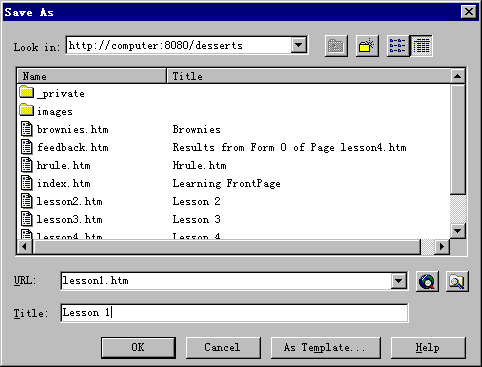This screenshot has width=482, height=367.
Task: Expand the URL dropdown arrow
Action: (x=399, y=281)
